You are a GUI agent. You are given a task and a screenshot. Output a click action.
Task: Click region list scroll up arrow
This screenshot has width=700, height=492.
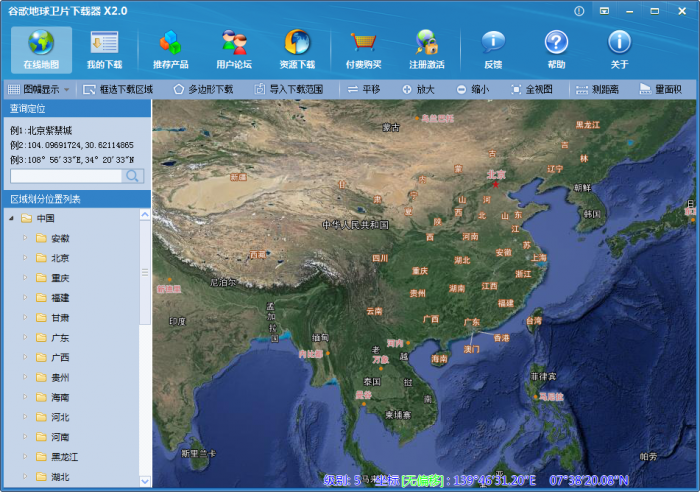point(145,215)
